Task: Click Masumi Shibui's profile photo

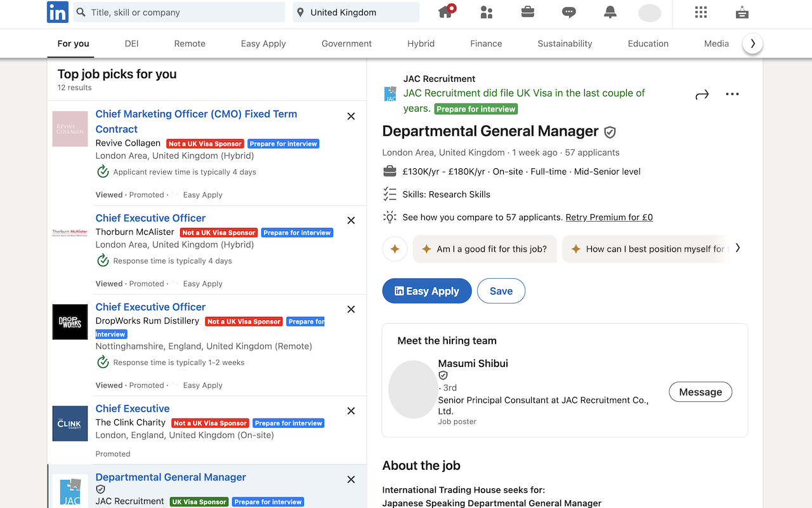Action: click(x=413, y=389)
